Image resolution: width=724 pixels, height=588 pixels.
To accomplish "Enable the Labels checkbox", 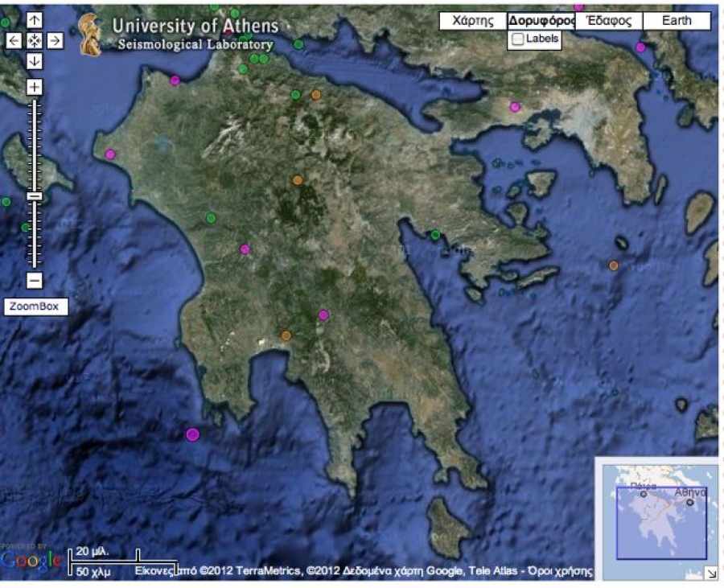I will 518,39.
